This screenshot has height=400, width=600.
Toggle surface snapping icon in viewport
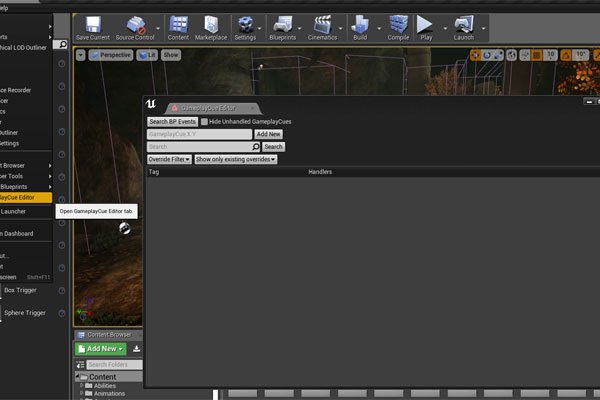[x=525, y=56]
